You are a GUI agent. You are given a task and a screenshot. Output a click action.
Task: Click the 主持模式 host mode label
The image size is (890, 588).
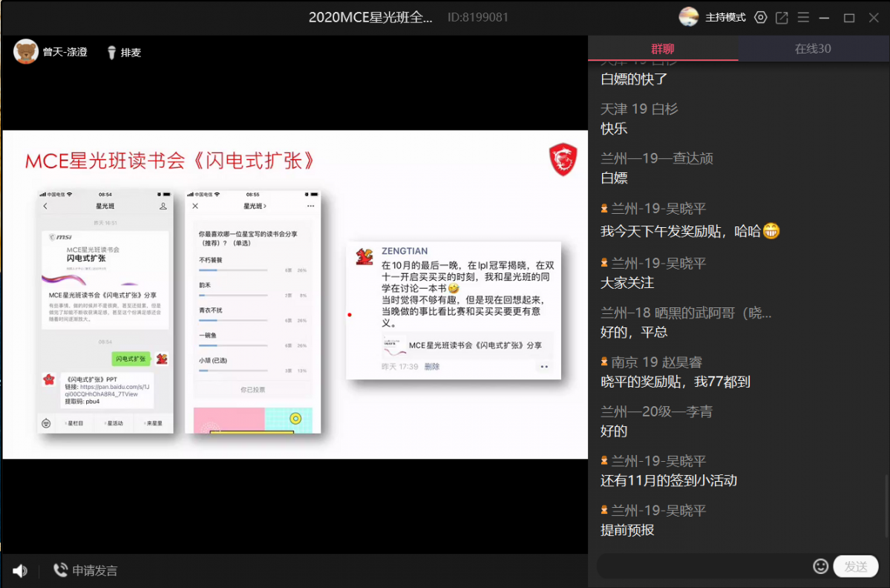724,18
